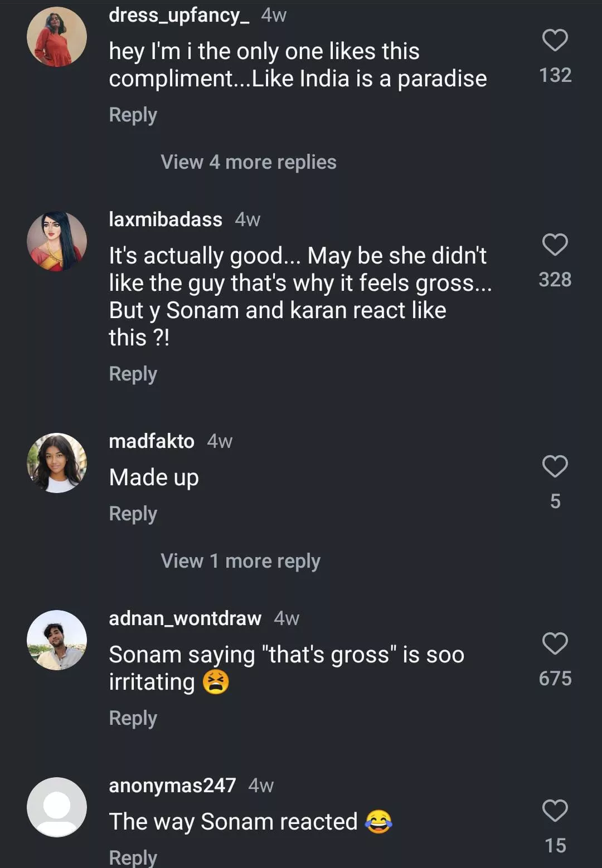Viewport: 602px width, 868px height.
Task: Reply to madfakto's "Made up" comment
Action: click(133, 514)
